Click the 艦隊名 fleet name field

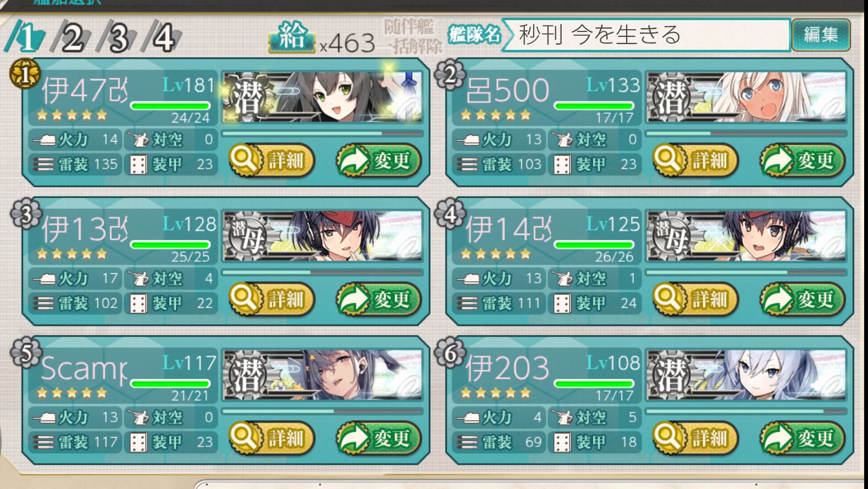[647, 35]
